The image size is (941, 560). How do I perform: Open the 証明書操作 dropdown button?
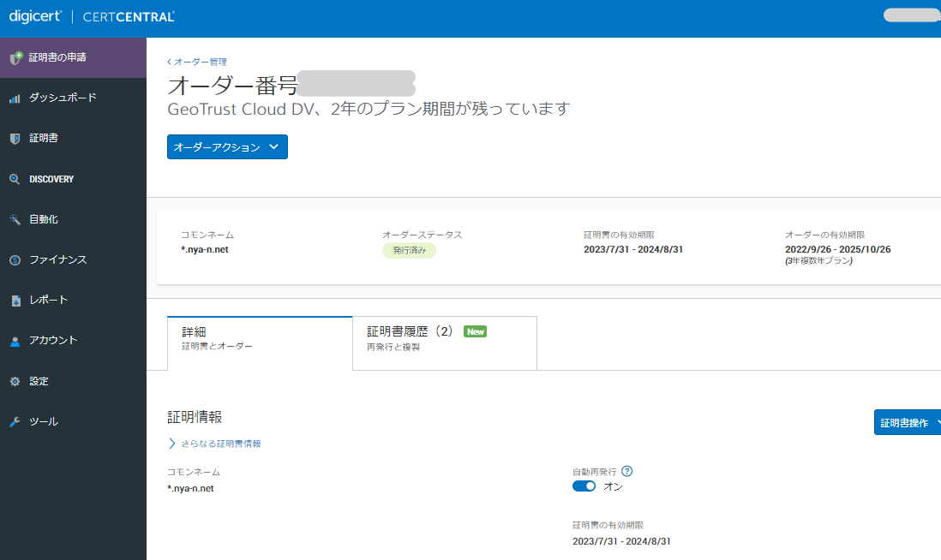tap(908, 423)
